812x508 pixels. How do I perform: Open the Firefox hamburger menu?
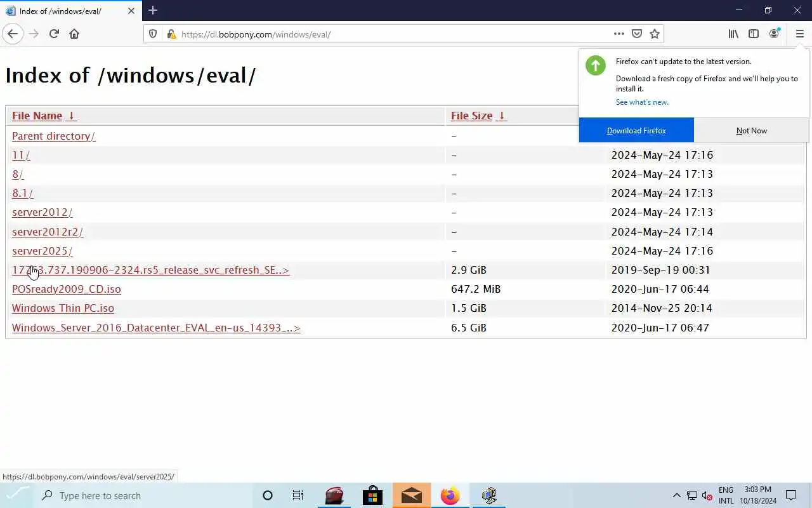point(799,34)
